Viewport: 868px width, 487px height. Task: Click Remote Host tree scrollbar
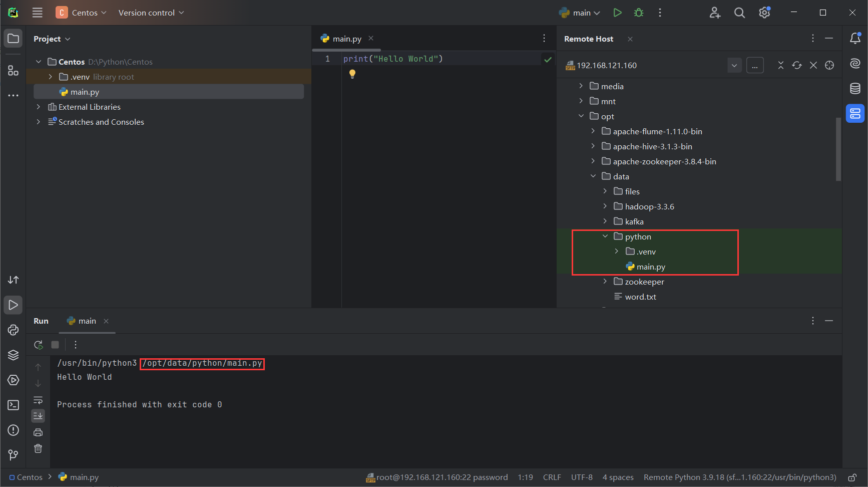[x=838, y=149]
